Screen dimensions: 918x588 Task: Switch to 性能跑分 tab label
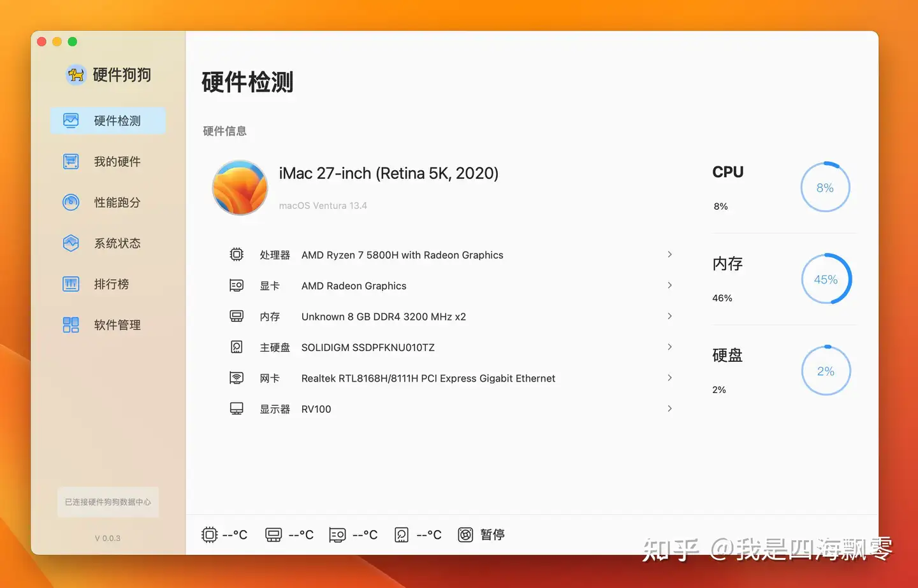pos(117,202)
